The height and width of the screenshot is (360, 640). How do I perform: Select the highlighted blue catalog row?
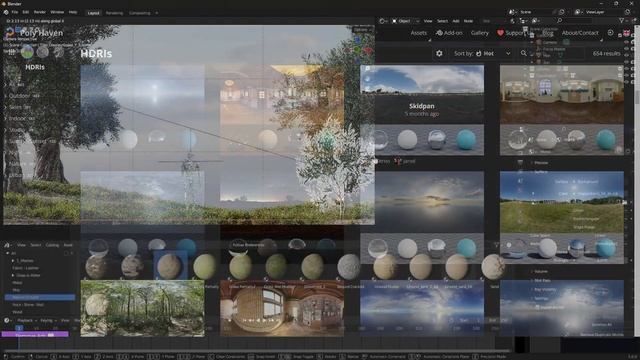(x=40, y=298)
